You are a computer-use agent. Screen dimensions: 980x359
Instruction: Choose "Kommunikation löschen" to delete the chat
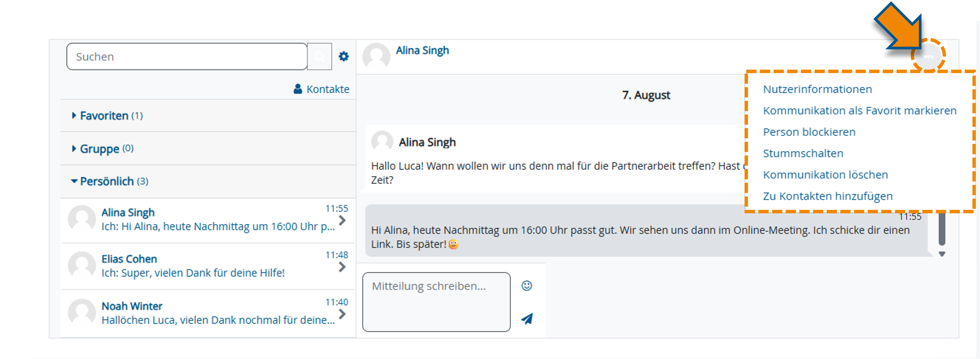tap(825, 175)
